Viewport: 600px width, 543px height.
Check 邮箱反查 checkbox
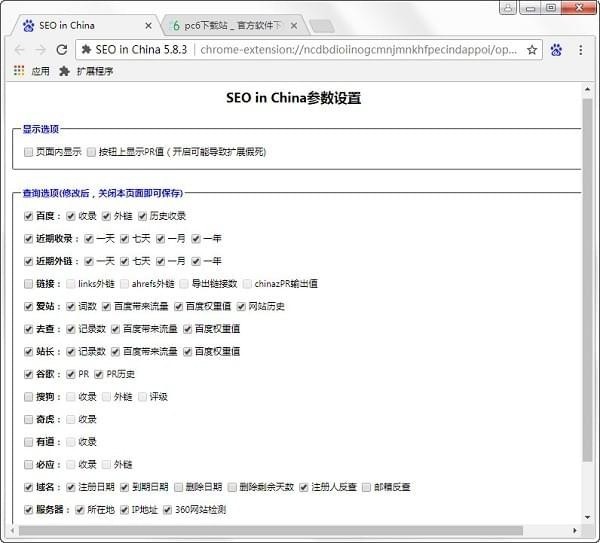[366, 487]
